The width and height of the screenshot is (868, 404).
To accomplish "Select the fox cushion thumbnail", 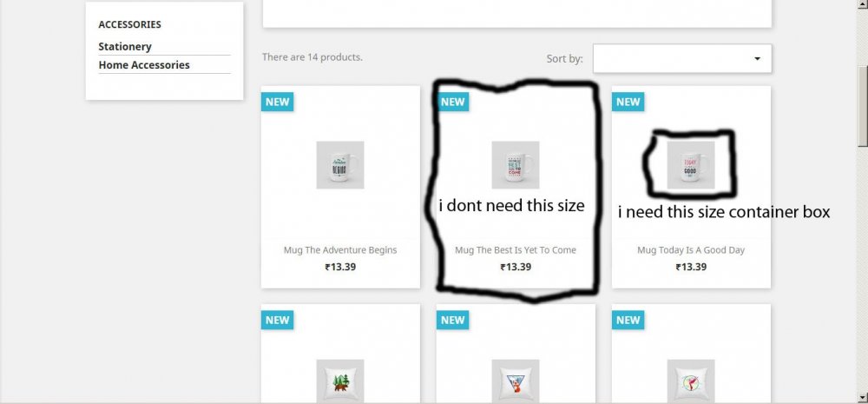I will pos(516,381).
